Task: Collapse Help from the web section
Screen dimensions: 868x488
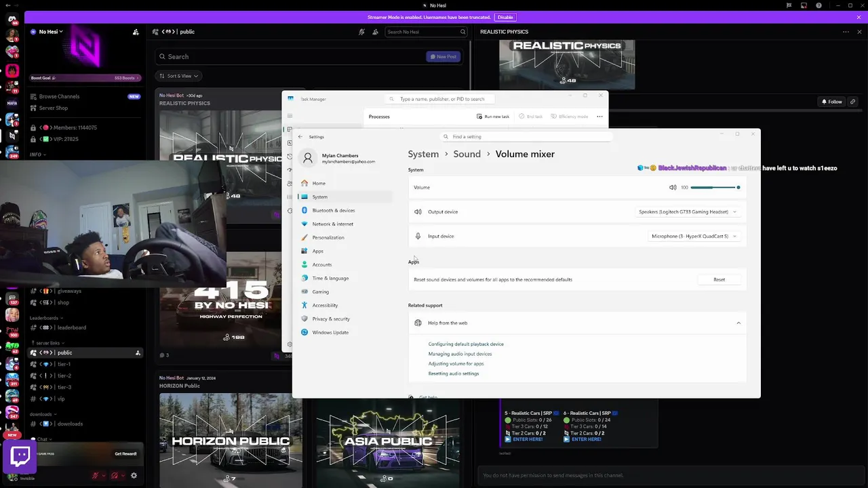Action: 738,323
